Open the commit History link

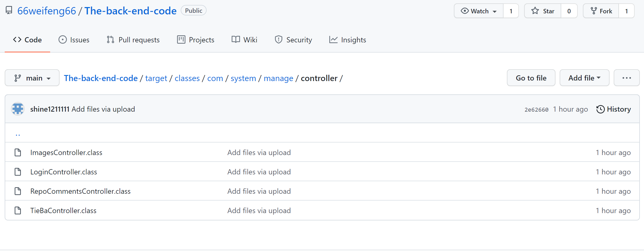point(614,109)
